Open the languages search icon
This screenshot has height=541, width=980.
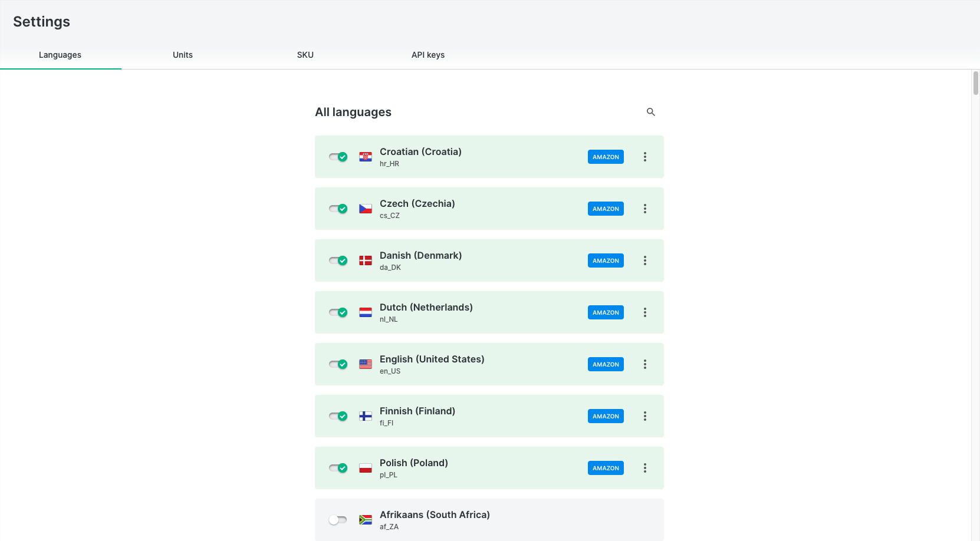pyautogui.click(x=651, y=112)
